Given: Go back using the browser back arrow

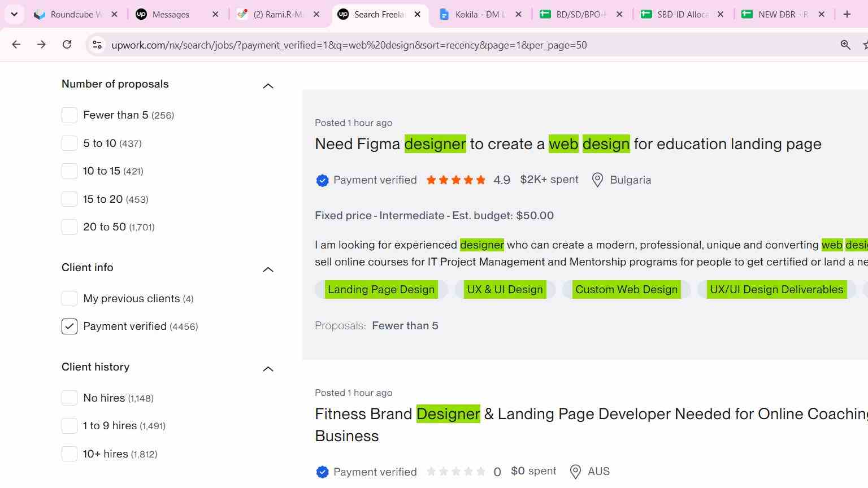Looking at the screenshot, I should click(16, 45).
